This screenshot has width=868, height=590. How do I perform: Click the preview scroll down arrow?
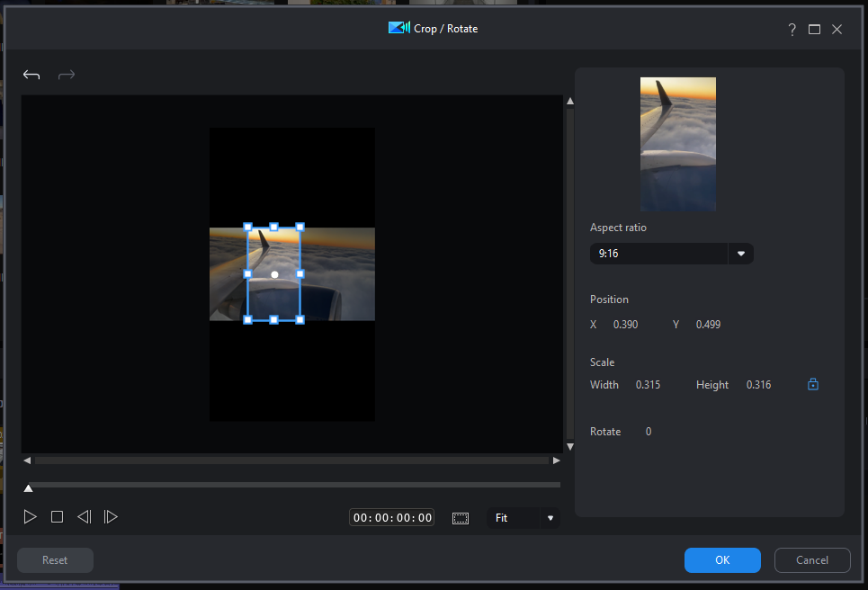click(x=570, y=447)
